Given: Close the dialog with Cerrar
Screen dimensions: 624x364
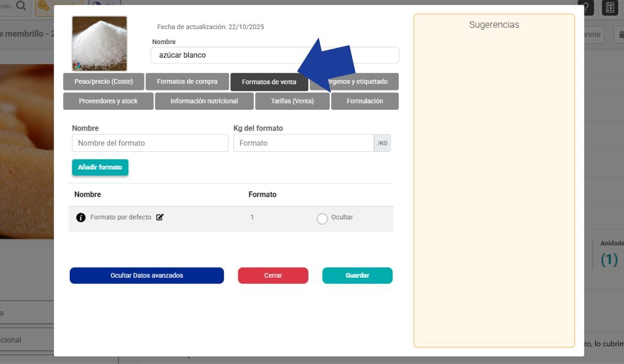Looking at the screenshot, I should 273,275.
